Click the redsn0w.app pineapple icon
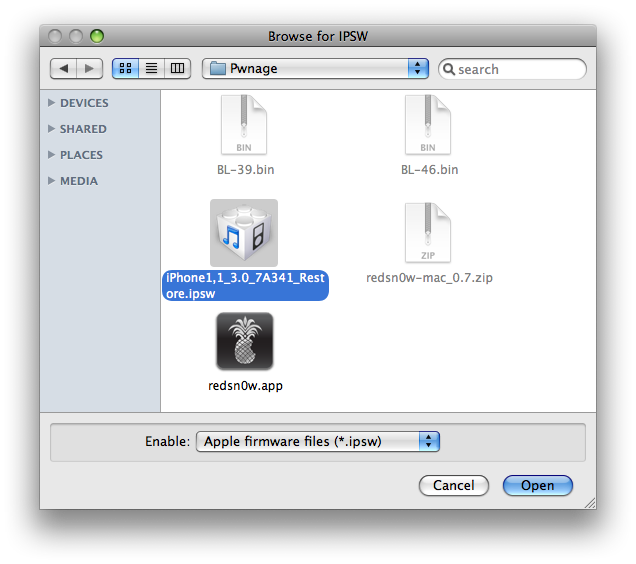This screenshot has width=636, height=564. pyautogui.click(x=244, y=342)
